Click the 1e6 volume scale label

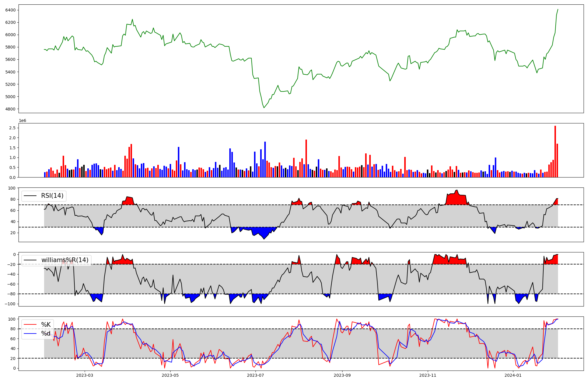coord(22,121)
